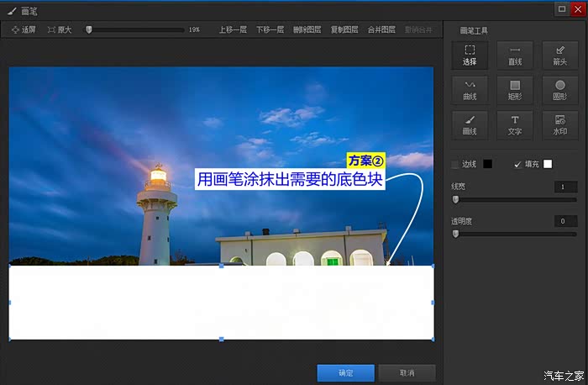The image size is (588, 385).
Task: Open the 文字 text tool
Action: pos(515,125)
